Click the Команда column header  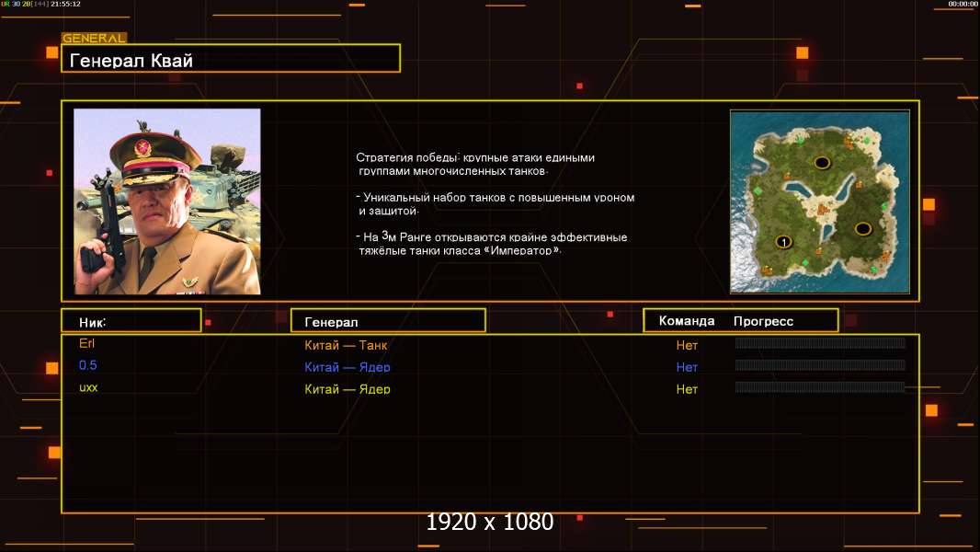686,321
